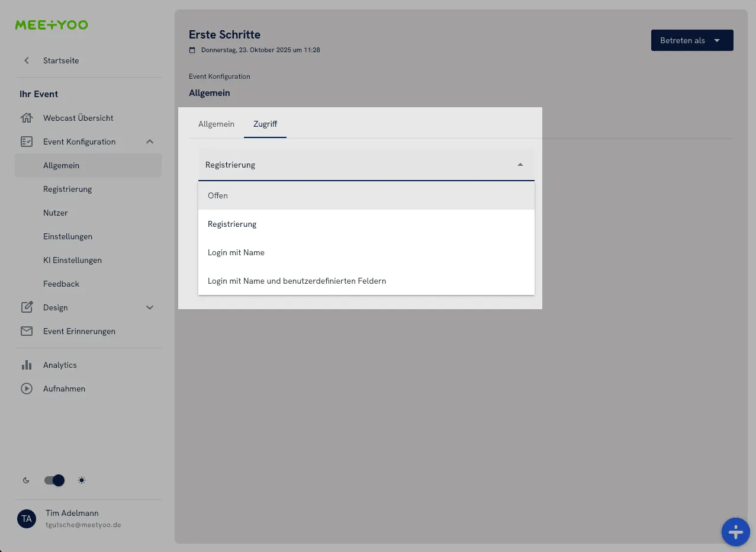Click the sun icon for light mode
The height and width of the screenshot is (552, 756).
tap(82, 480)
